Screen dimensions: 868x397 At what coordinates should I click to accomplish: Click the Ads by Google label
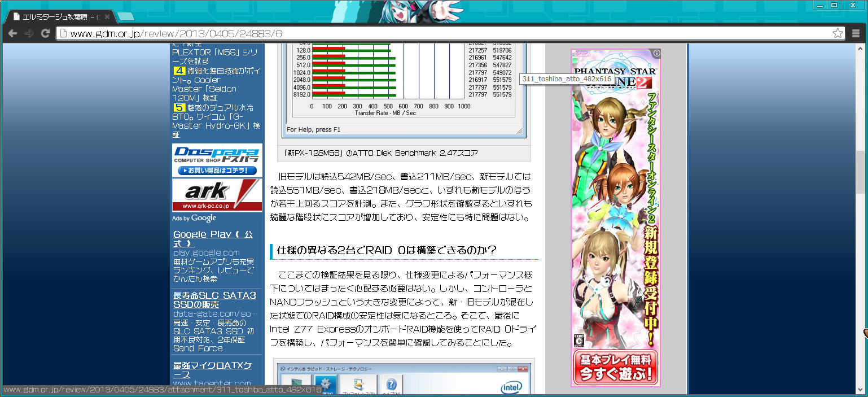(x=194, y=218)
